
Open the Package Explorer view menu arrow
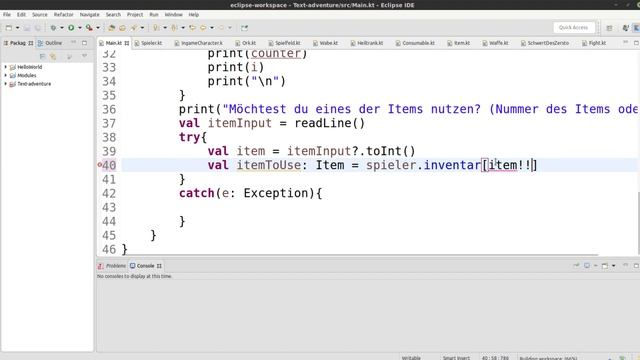pos(84,56)
